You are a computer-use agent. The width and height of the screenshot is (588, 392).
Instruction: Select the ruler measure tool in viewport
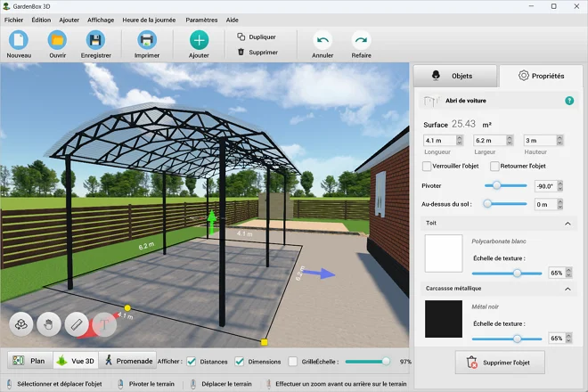click(x=77, y=325)
